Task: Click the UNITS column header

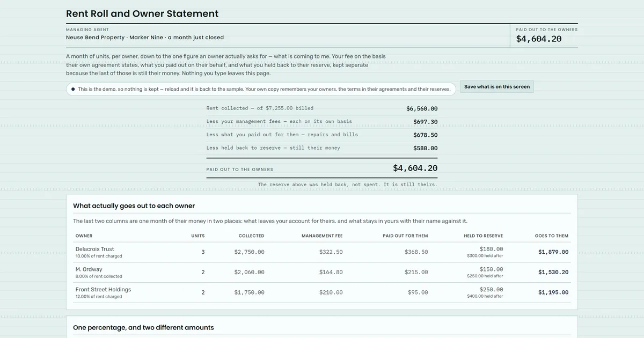Action: click(x=198, y=236)
